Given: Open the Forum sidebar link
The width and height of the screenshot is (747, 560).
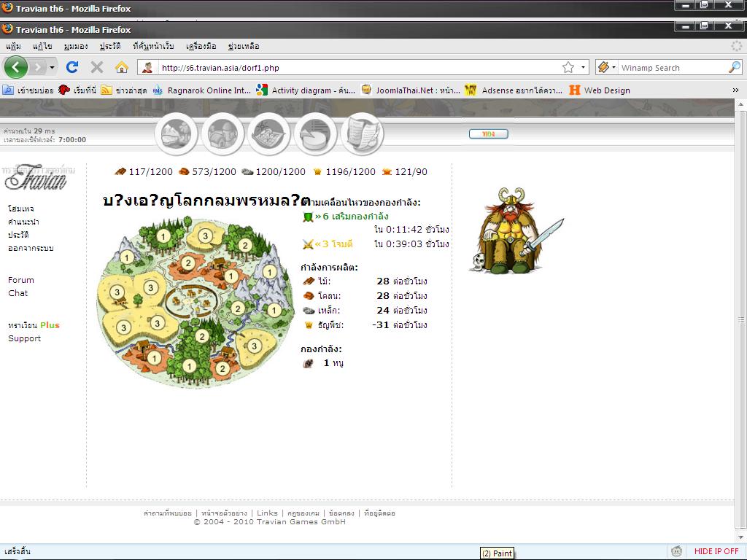Looking at the screenshot, I should click(21, 280).
